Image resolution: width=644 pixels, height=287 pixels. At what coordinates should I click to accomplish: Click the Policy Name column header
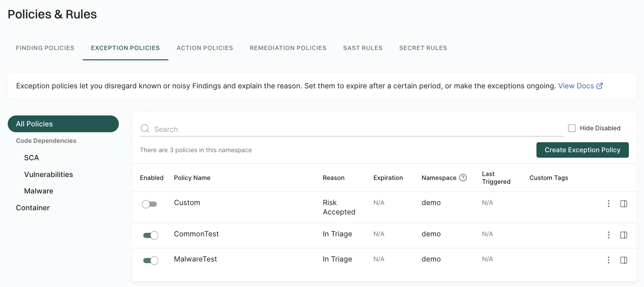[192, 178]
